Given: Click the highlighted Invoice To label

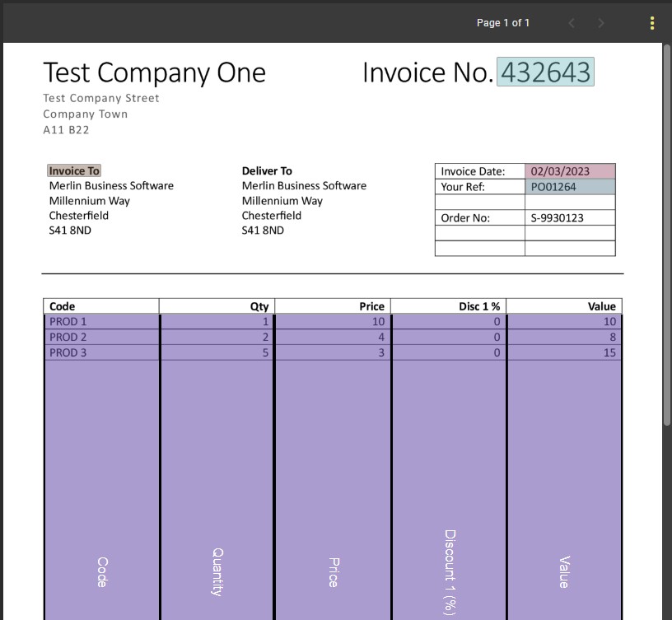Looking at the screenshot, I should 74,171.
